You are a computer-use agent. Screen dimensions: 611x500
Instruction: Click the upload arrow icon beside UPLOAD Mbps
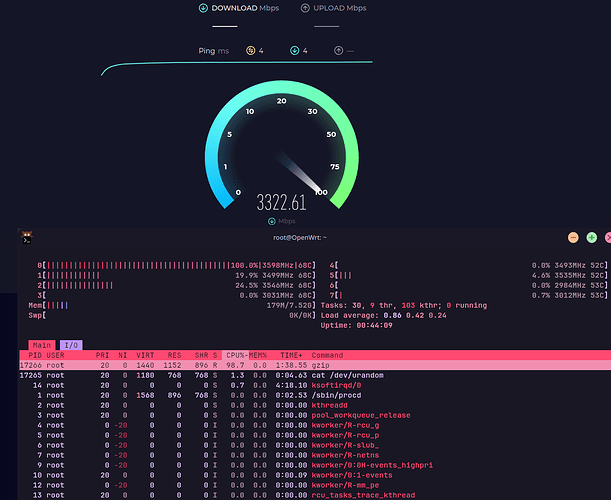click(x=305, y=8)
